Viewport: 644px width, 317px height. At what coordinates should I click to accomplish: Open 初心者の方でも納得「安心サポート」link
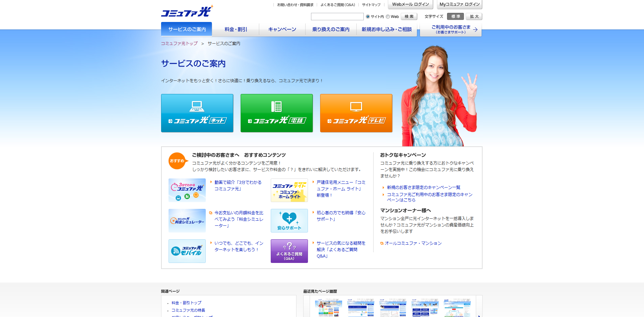(341, 216)
